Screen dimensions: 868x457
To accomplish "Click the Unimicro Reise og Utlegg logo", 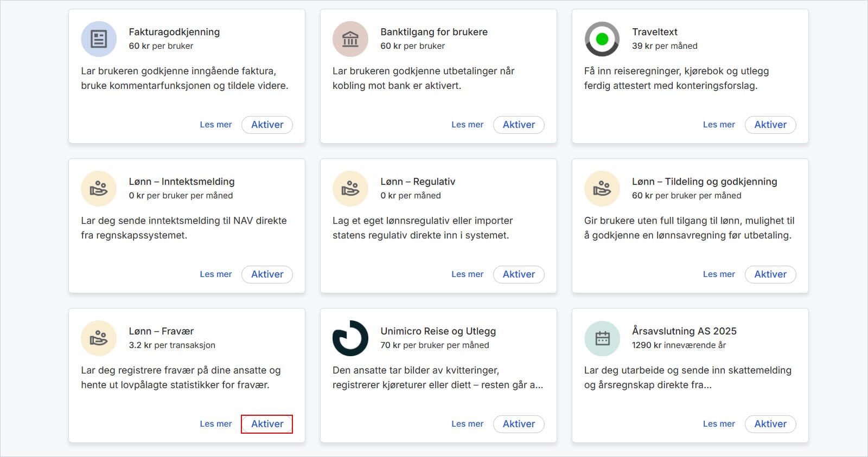I will 350,338.
